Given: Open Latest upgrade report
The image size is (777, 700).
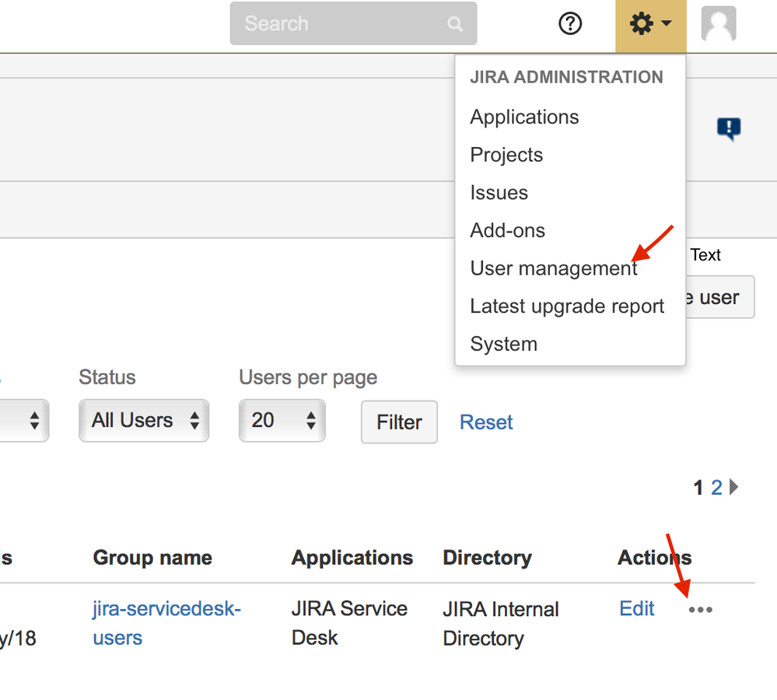Looking at the screenshot, I should pos(567,306).
